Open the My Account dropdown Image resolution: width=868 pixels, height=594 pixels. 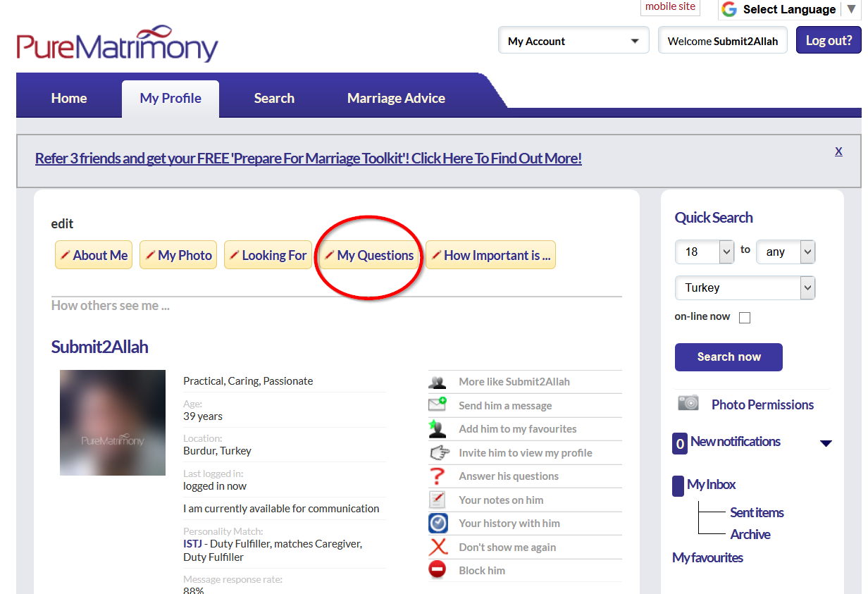[573, 41]
